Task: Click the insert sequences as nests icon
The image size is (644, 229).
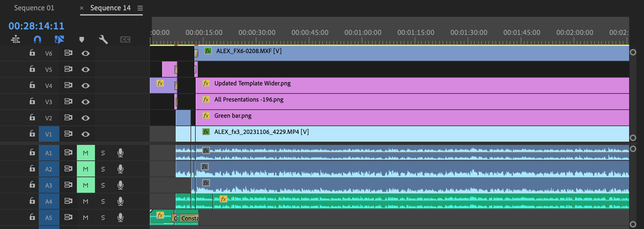Action: (16, 39)
